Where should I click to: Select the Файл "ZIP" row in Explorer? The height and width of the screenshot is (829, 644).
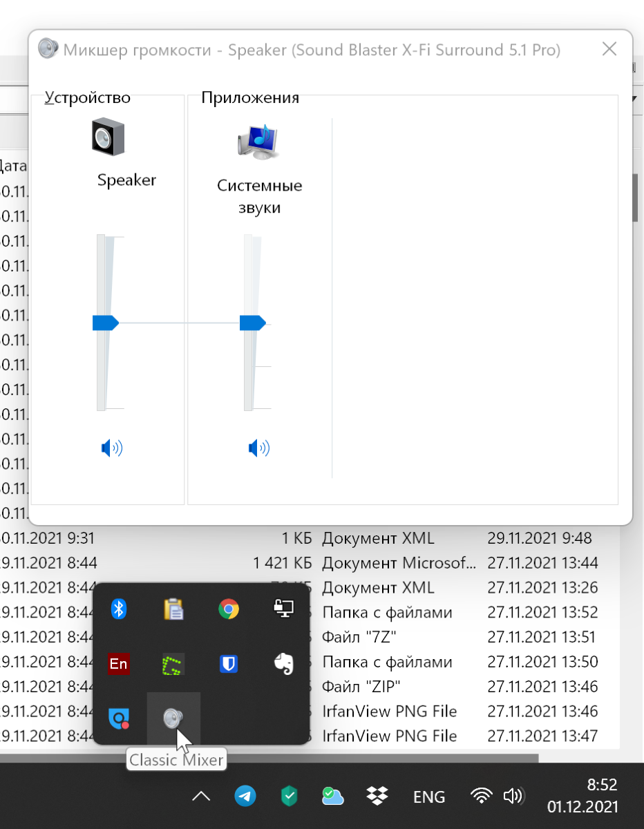(x=361, y=687)
